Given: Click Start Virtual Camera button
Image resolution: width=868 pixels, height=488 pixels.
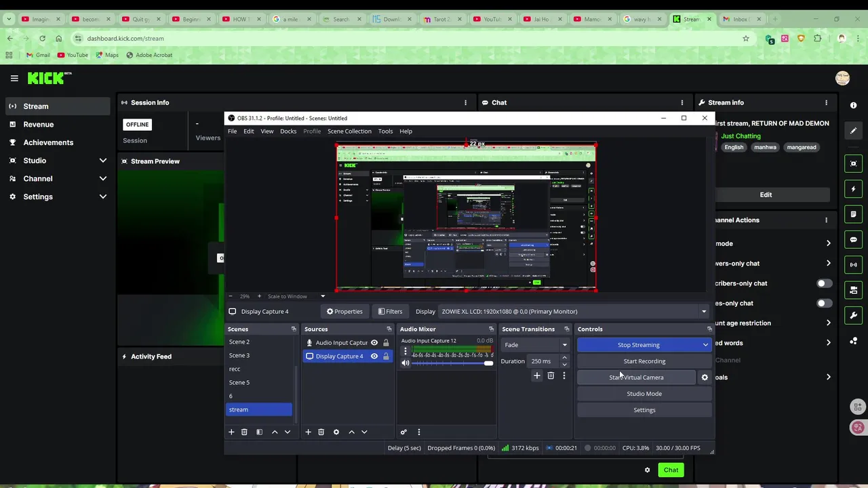Looking at the screenshot, I should pyautogui.click(x=636, y=378).
